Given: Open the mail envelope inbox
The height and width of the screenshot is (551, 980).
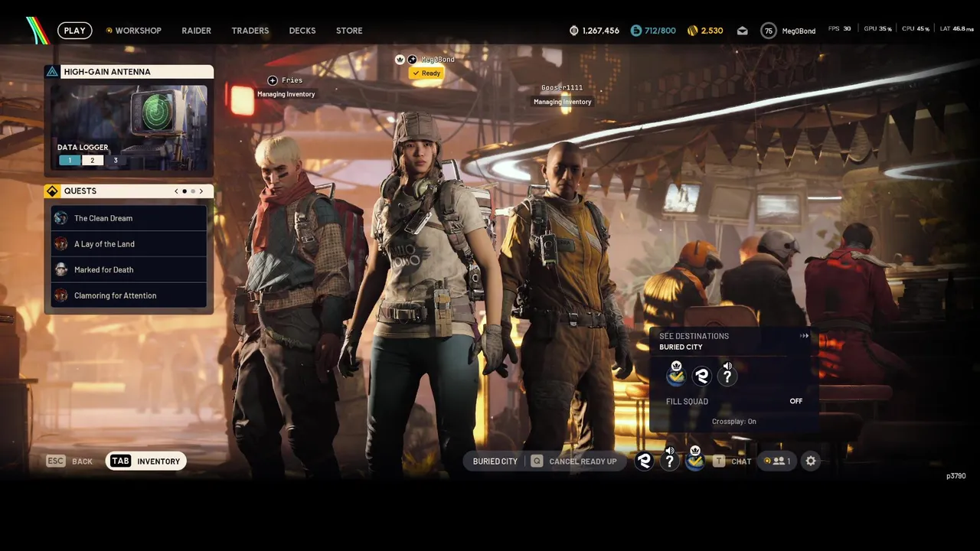Looking at the screenshot, I should point(742,31).
